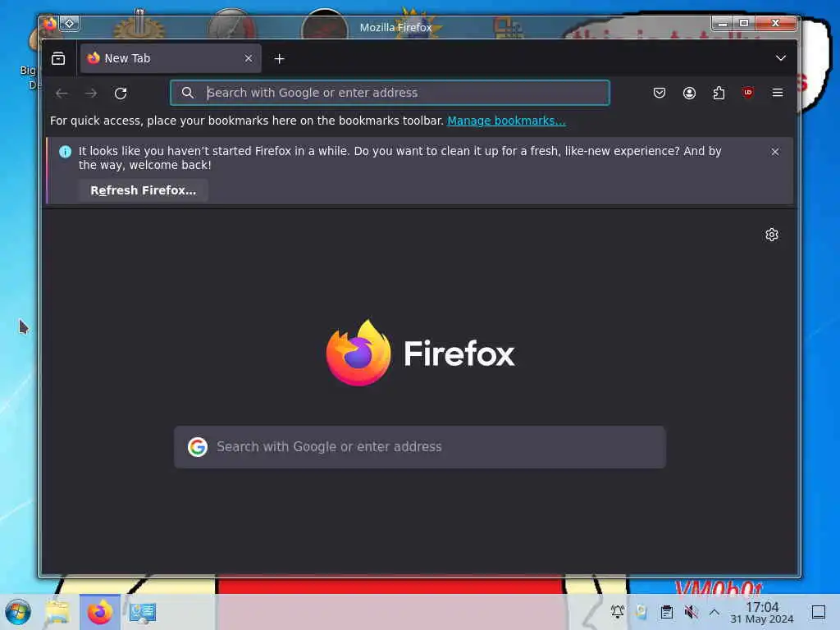Screen dimensions: 840x630
Task: Unmute the audio volume tray icon
Action: pos(691,611)
